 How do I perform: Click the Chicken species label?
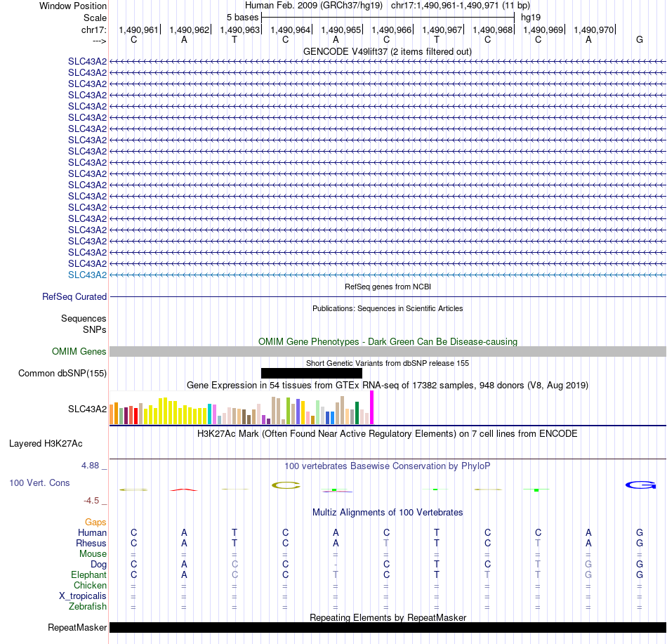(x=90, y=585)
